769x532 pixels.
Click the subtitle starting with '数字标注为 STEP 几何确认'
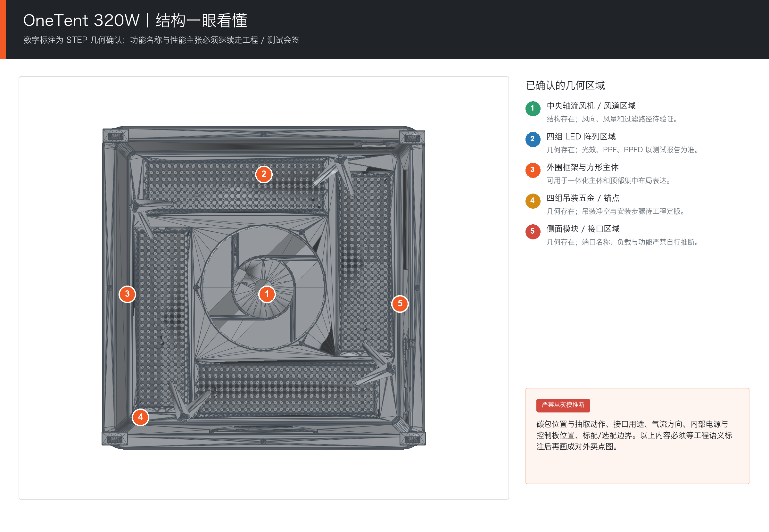161,40
